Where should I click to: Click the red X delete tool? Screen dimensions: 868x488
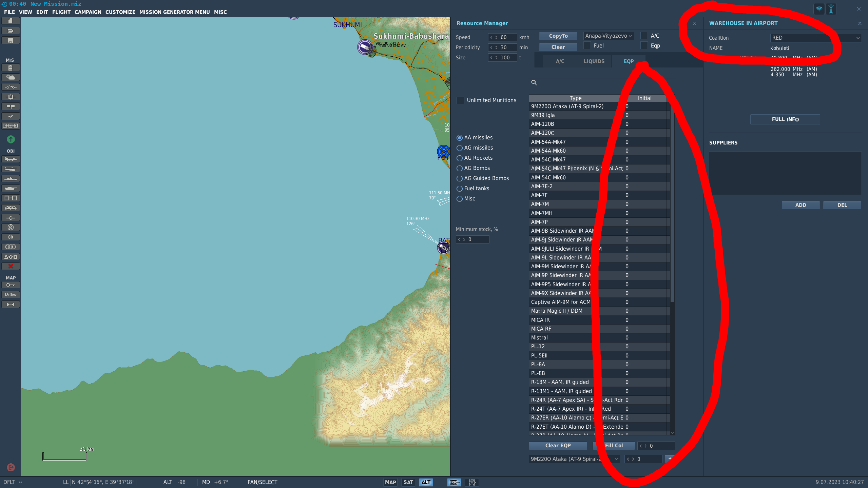11,267
